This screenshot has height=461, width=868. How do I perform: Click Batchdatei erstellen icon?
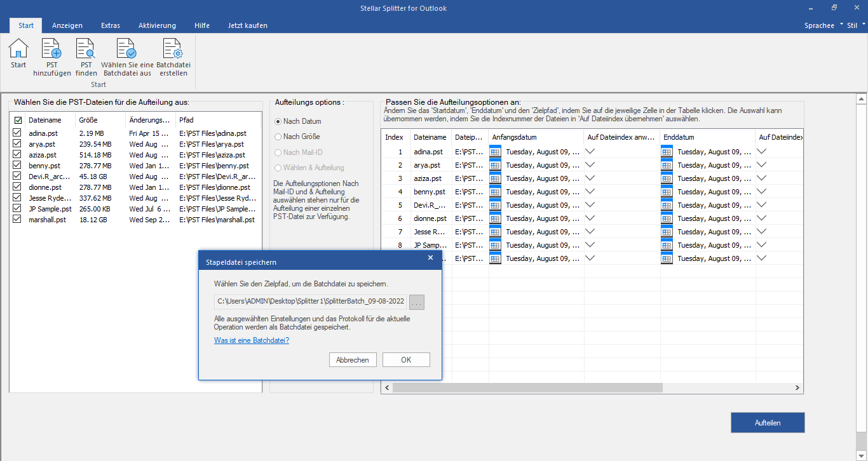point(173,48)
